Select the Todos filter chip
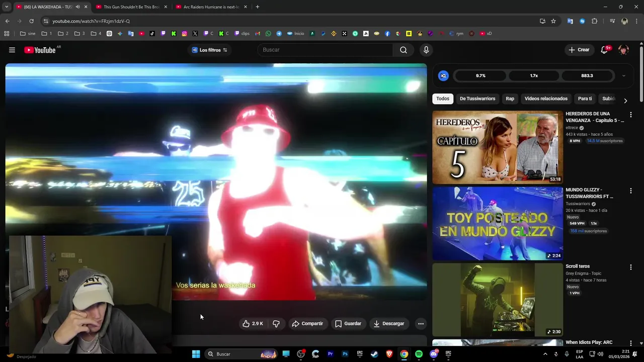Viewport: 644px width, 362px height. tap(443, 99)
